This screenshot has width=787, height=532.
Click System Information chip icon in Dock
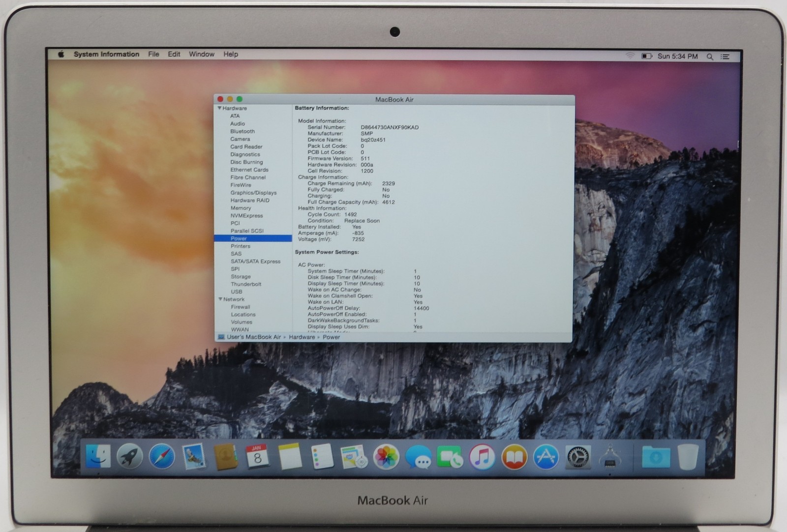[610, 457]
